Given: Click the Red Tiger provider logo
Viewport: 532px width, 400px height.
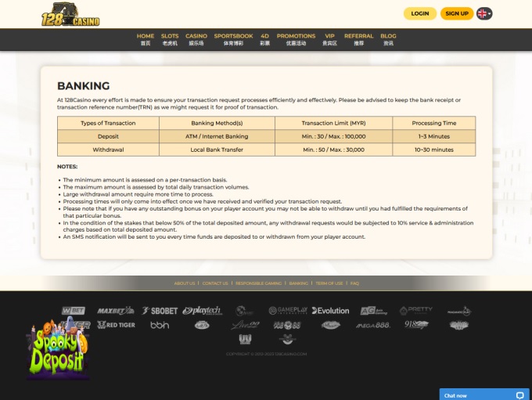Looking at the screenshot, I should (x=116, y=325).
